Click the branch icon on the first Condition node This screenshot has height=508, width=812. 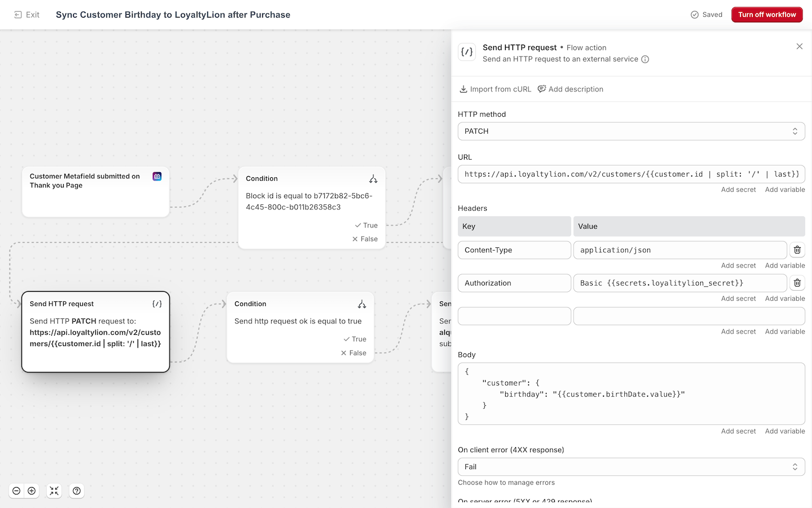coord(373,178)
